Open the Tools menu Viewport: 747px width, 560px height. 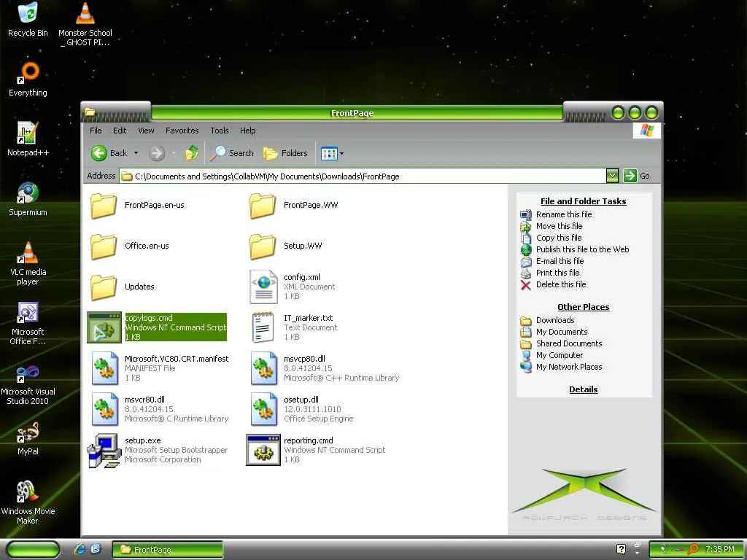pyautogui.click(x=220, y=131)
